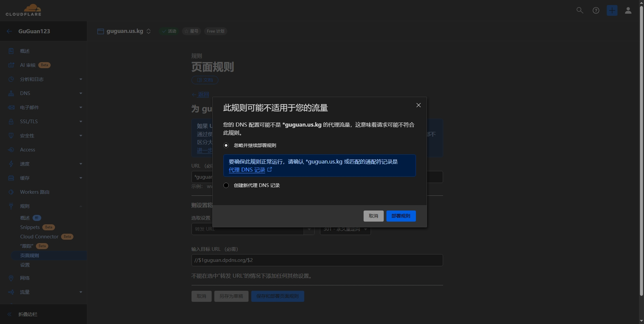Click the Access sidebar icon
This screenshot has height=324, width=644.
click(x=11, y=150)
